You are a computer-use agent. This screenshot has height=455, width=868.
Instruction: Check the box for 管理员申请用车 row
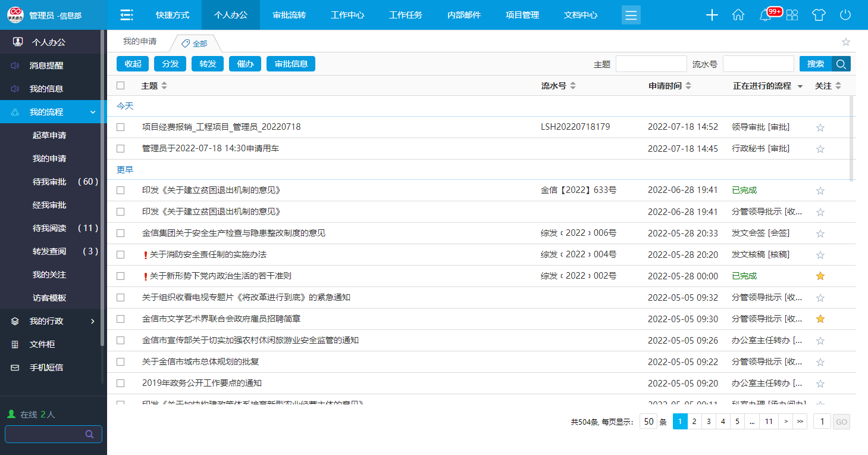[121, 148]
